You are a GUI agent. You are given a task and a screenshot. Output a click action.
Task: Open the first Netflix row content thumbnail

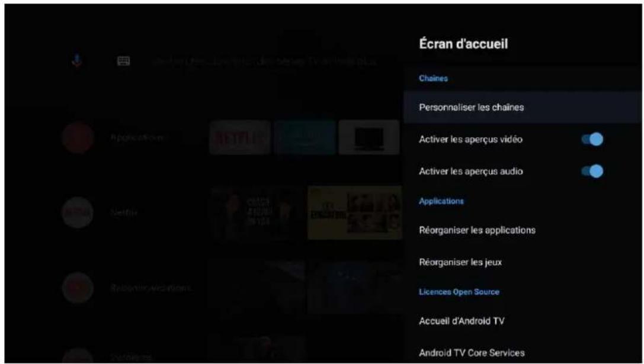257,213
